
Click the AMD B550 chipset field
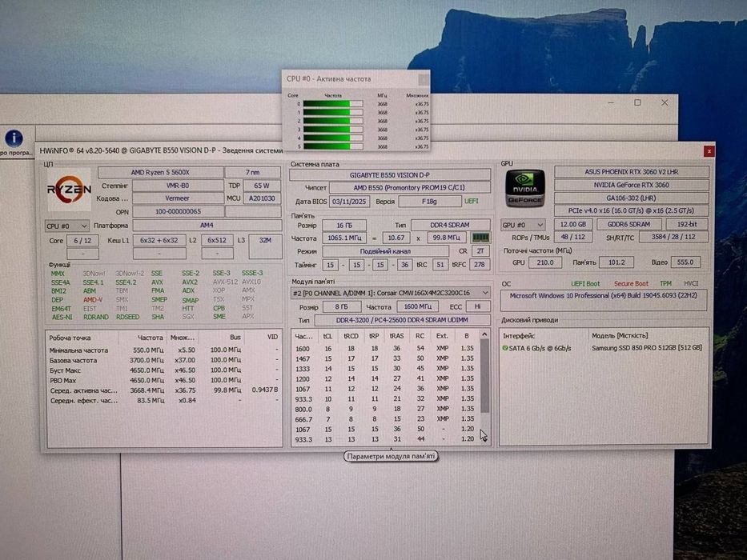coord(410,188)
